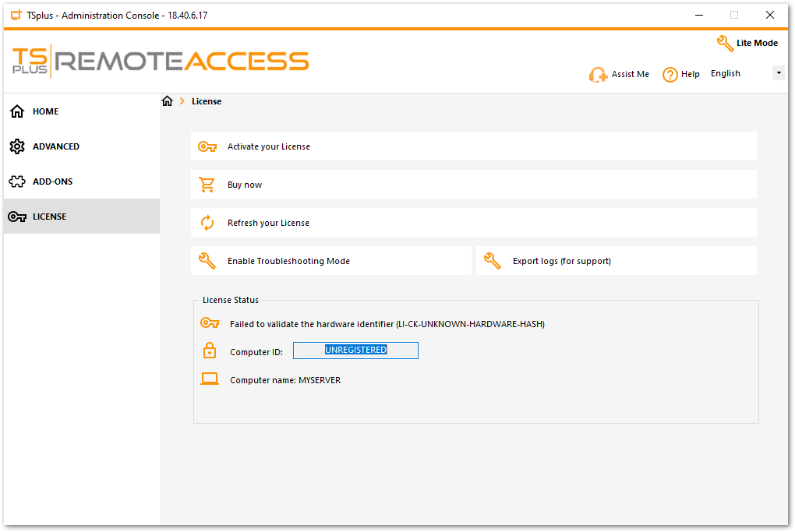This screenshot has height=532, width=795.
Task: Click the key icon next to Activate your License
Action: [x=207, y=146]
